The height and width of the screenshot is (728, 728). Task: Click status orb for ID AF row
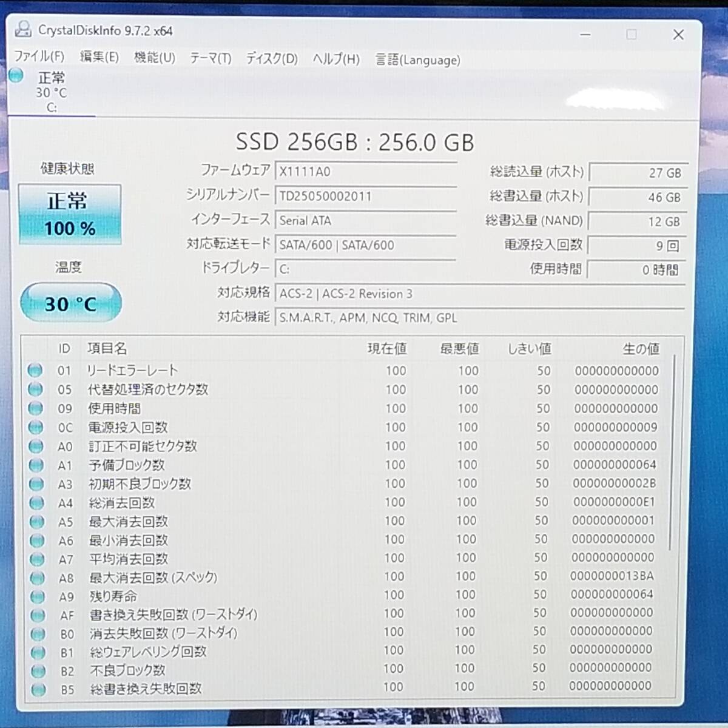pos(38,615)
